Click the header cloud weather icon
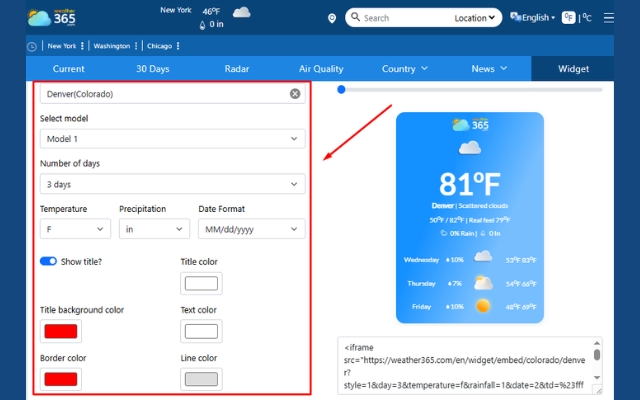This screenshot has width=640, height=400. 242,13
